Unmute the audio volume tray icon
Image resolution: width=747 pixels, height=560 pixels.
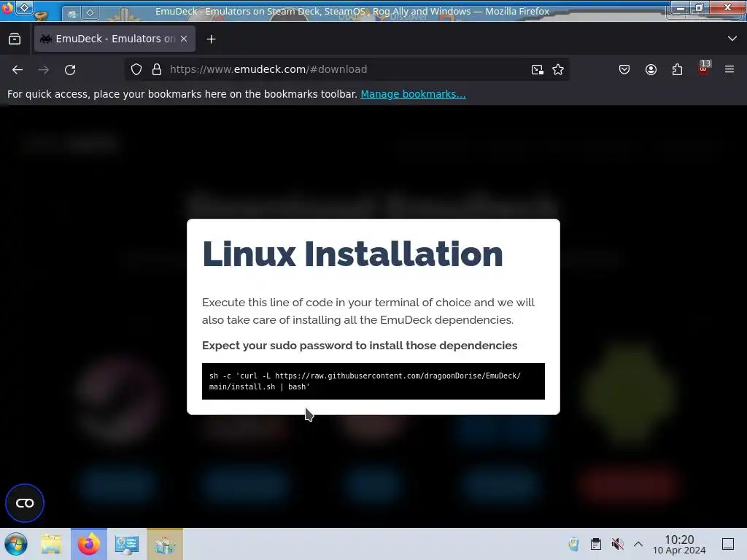[617, 544]
